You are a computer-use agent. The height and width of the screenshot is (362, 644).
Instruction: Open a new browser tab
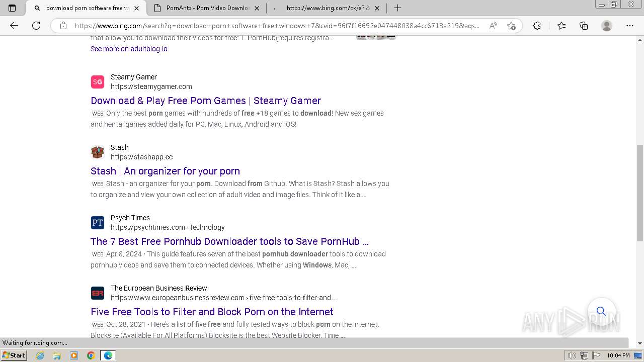[x=397, y=8]
